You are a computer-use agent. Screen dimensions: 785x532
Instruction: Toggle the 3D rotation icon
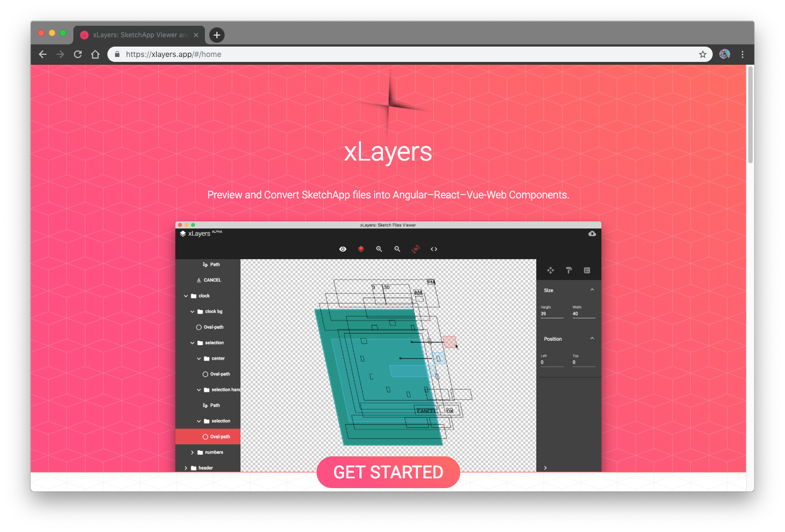tap(416, 249)
